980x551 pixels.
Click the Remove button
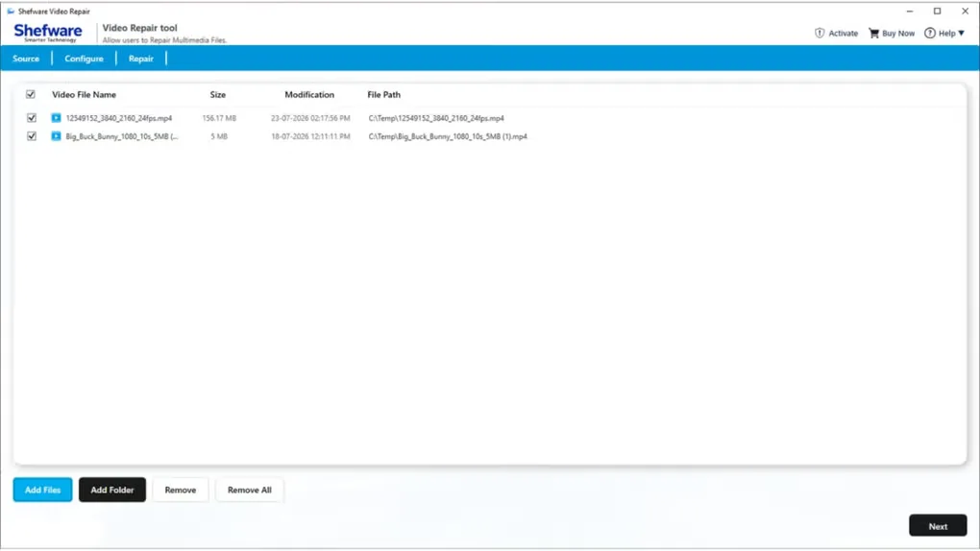tap(180, 490)
